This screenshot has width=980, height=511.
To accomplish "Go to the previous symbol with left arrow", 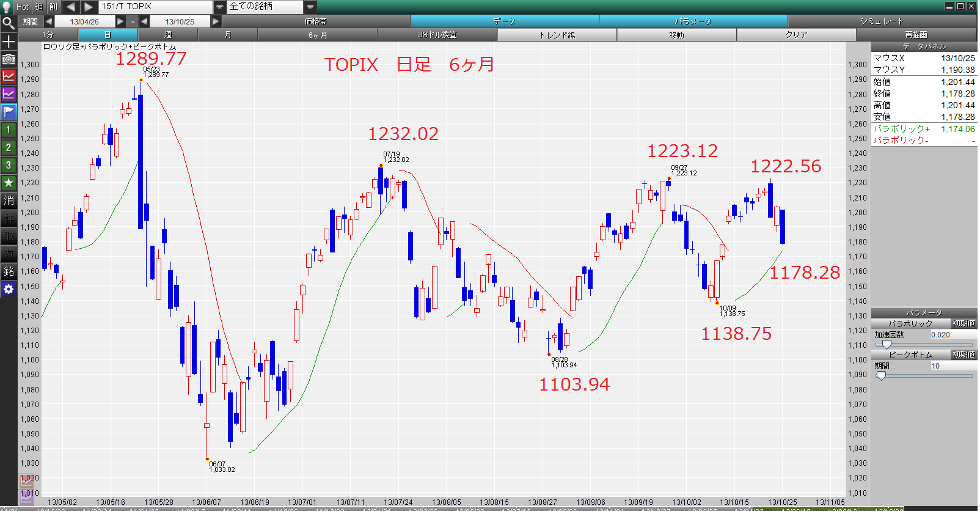I will pyautogui.click(x=70, y=7).
